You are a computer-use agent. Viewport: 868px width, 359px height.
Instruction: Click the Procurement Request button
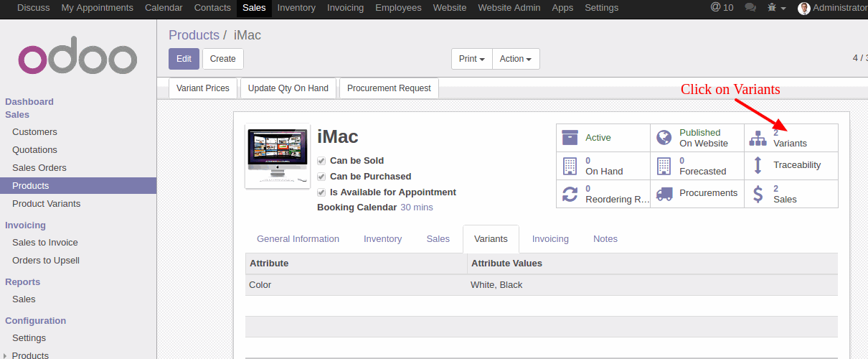click(389, 88)
